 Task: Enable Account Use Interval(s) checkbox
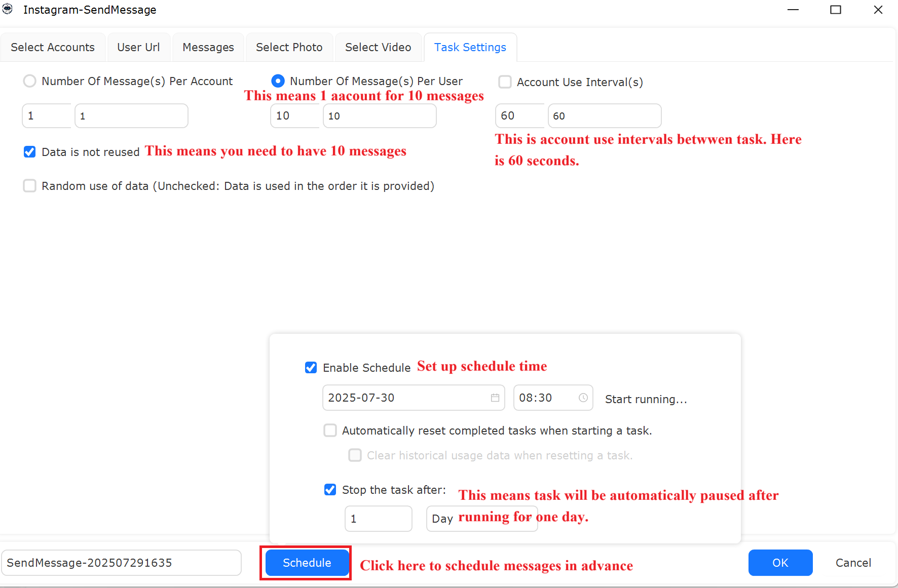point(505,82)
